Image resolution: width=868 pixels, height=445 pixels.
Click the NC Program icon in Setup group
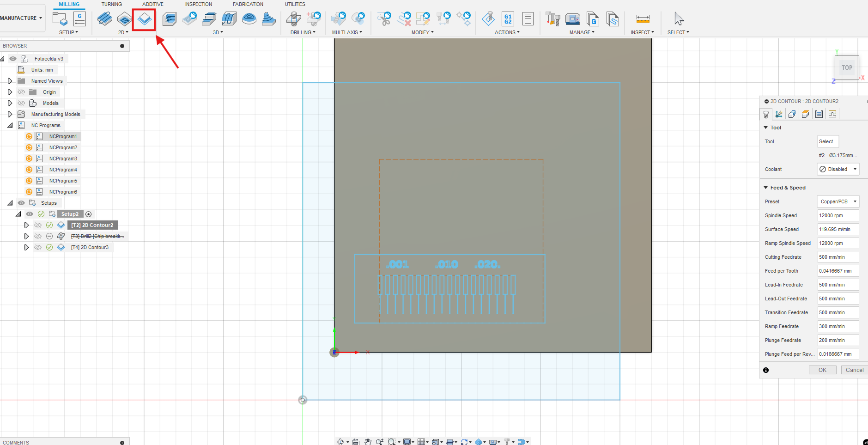[x=79, y=19]
